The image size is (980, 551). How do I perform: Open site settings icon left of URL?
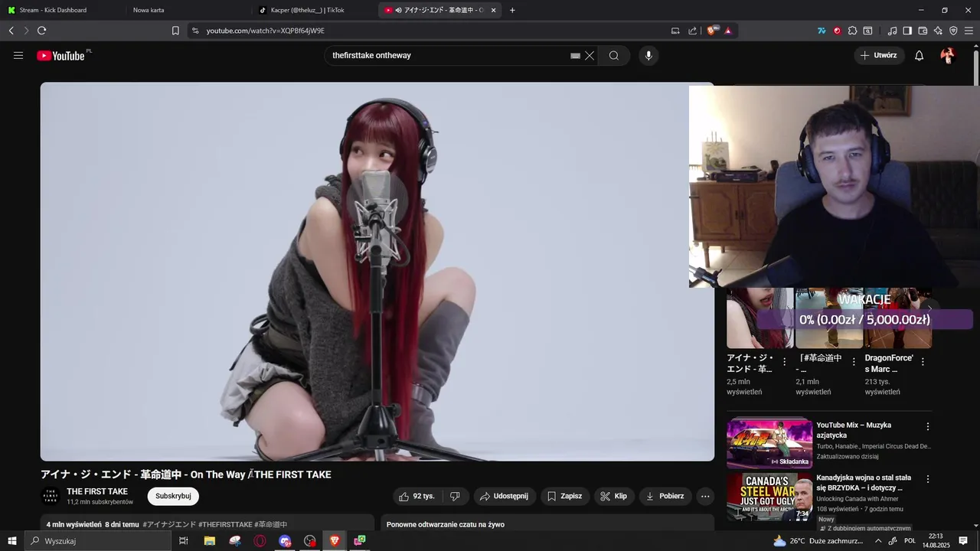pyautogui.click(x=195, y=31)
